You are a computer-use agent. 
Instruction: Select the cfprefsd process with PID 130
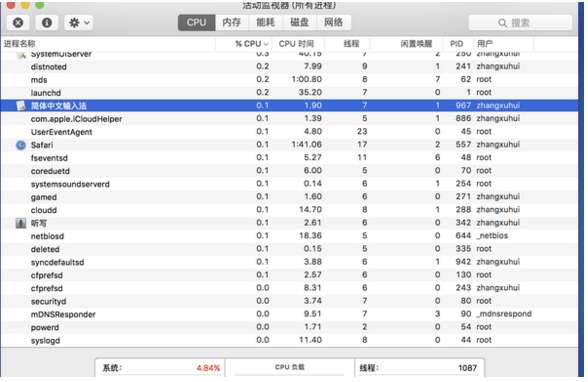tap(46, 275)
